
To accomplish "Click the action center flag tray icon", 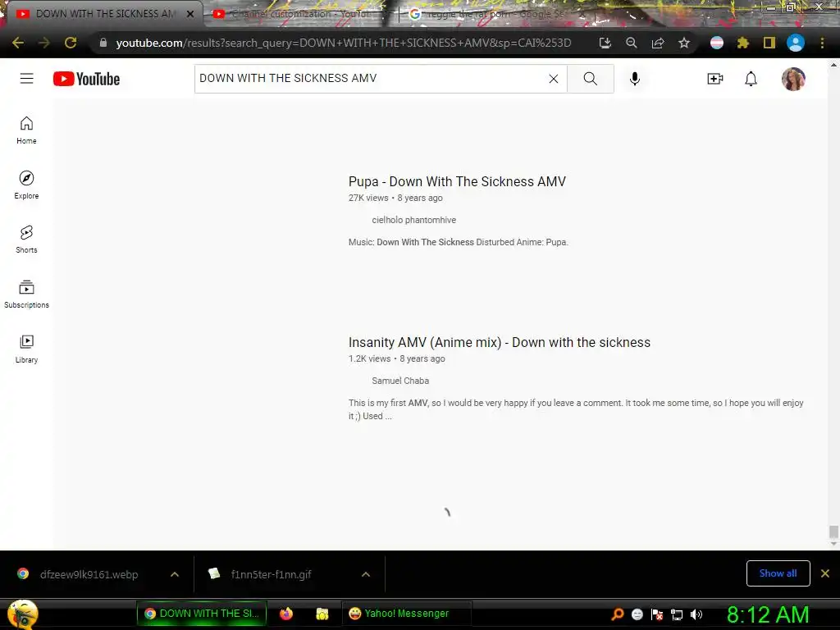I will point(657,614).
